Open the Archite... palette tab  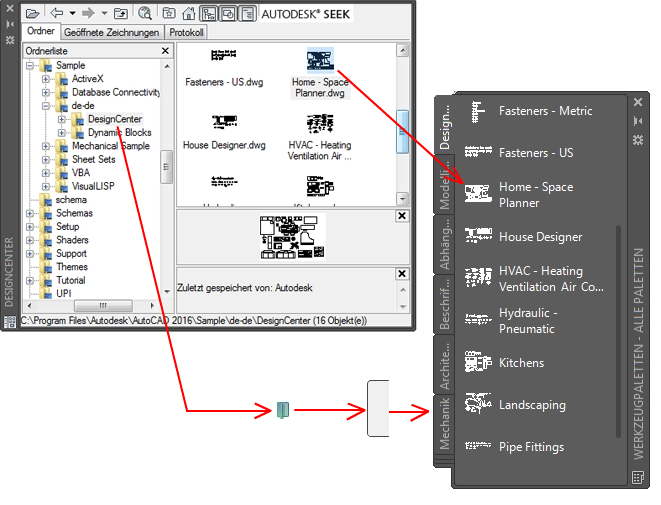445,365
